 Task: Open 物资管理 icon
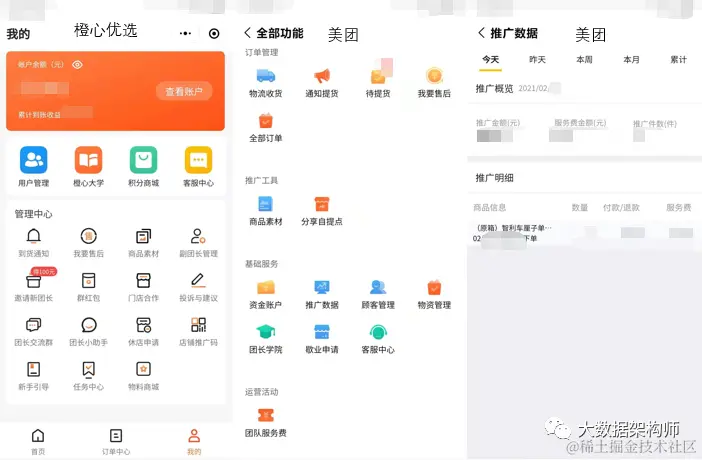pos(434,287)
